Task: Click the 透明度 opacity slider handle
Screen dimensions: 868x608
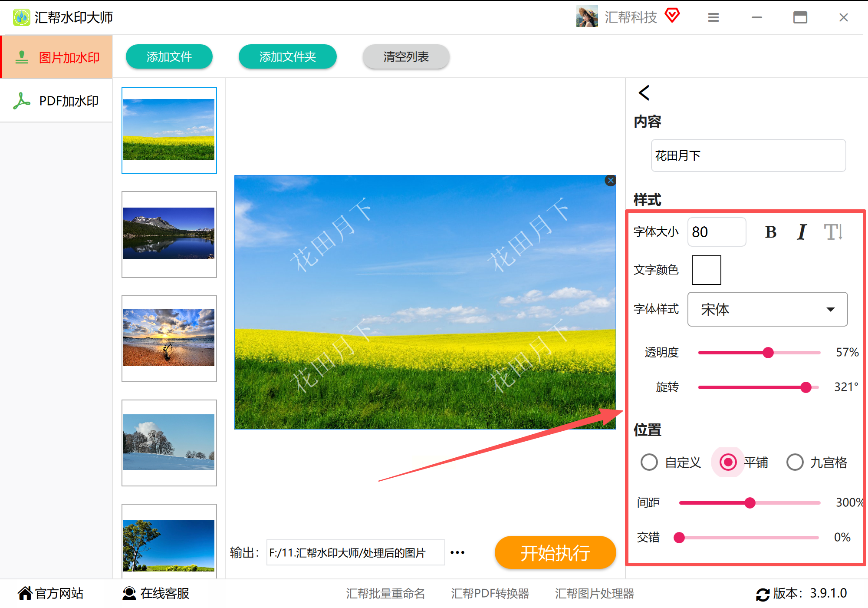Action: (x=768, y=353)
